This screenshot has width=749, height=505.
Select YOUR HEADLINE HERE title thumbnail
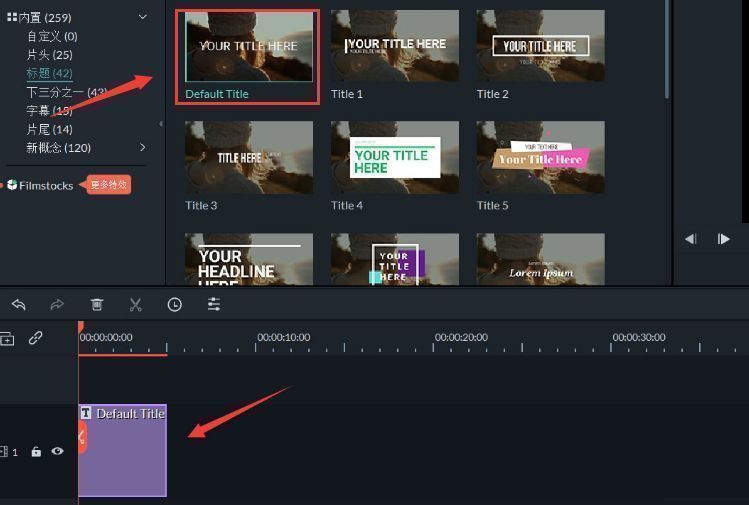[x=249, y=259]
